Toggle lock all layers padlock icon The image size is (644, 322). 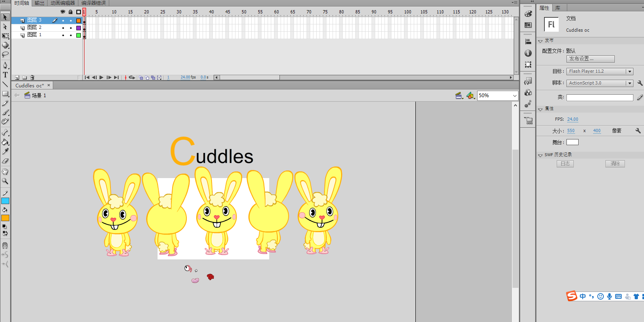[x=71, y=12]
